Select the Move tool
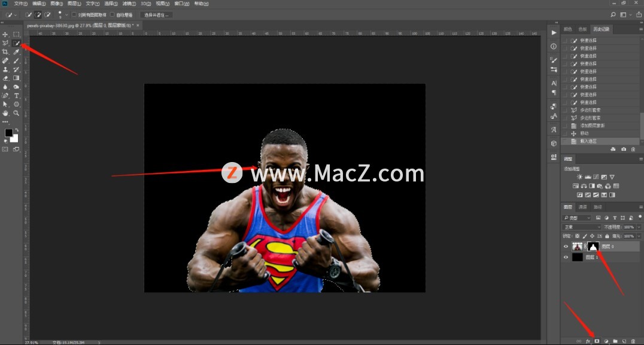The image size is (644, 345). pos(5,35)
